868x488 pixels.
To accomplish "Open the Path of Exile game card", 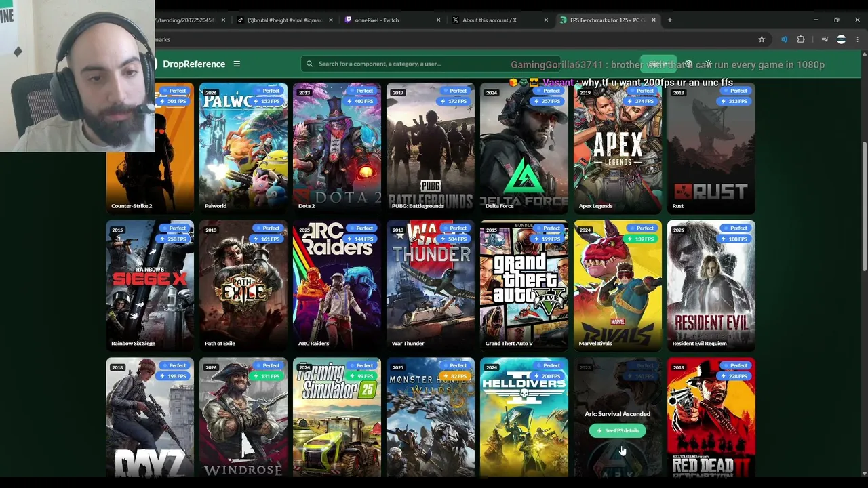I will click(x=243, y=286).
